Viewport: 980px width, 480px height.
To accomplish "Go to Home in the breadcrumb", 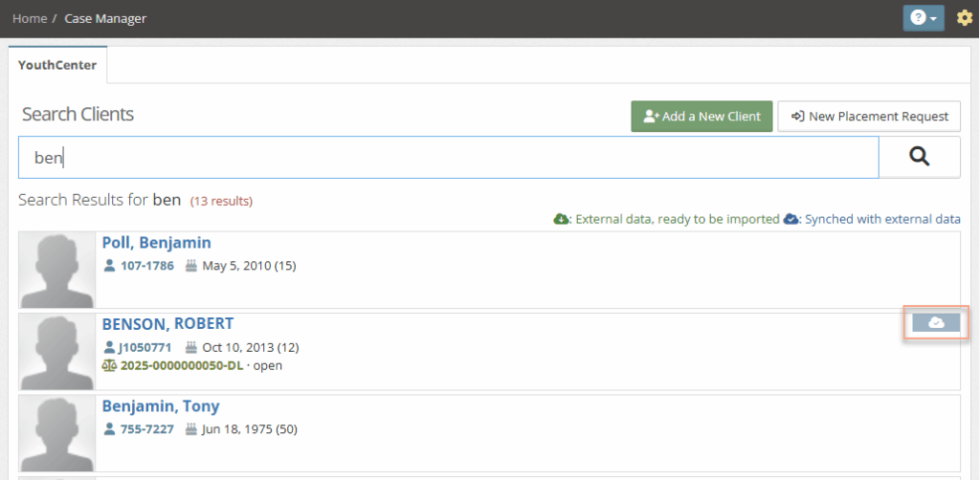I will coord(30,18).
